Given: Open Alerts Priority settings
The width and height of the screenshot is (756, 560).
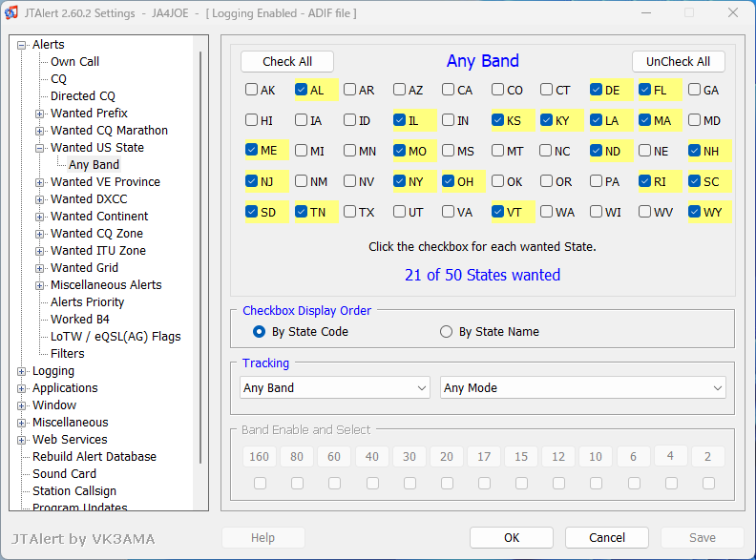Looking at the screenshot, I should click(87, 302).
